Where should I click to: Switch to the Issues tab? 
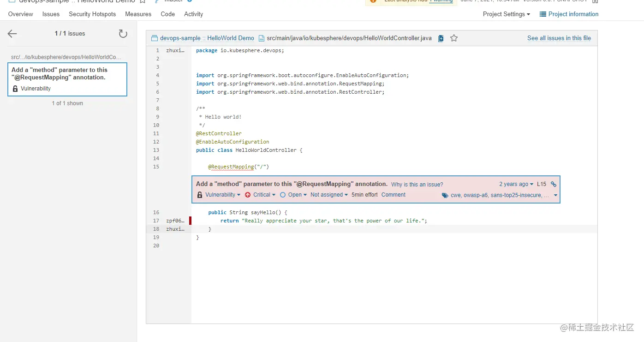point(51,14)
